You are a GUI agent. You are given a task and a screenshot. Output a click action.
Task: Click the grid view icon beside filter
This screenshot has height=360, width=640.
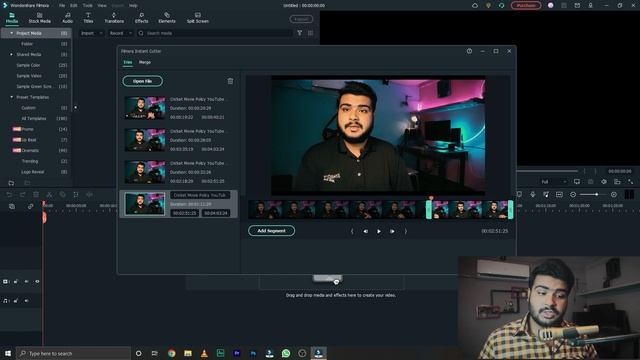[311, 33]
